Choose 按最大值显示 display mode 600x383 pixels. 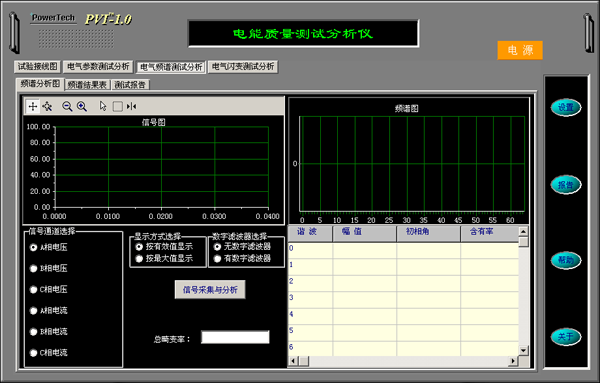pos(164,259)
